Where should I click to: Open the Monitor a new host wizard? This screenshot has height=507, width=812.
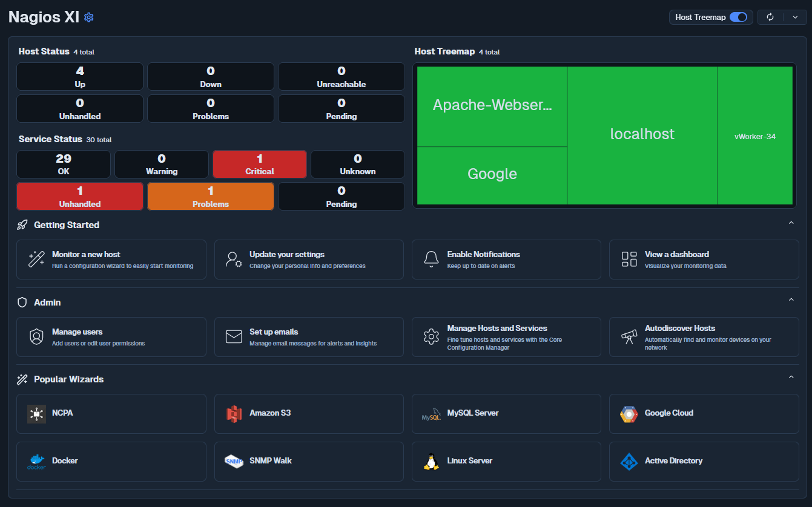111,259
